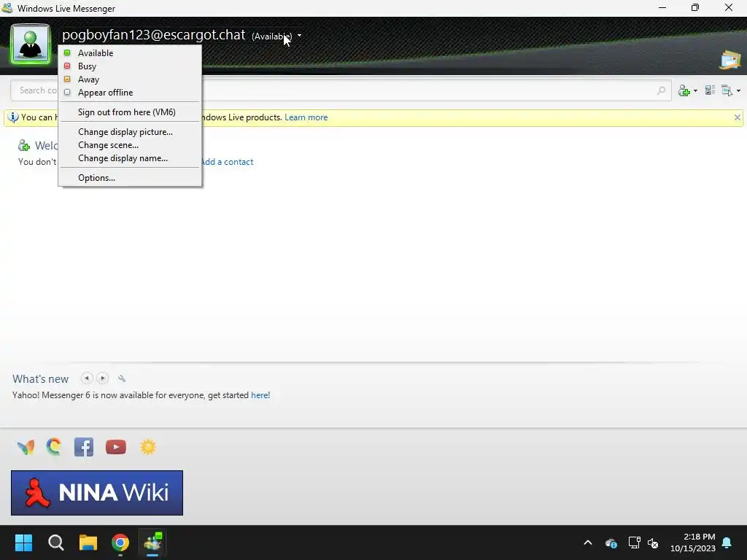Dismiss the yellow information banner
Viewport: 747px width, 560px height.
(737, 117)
